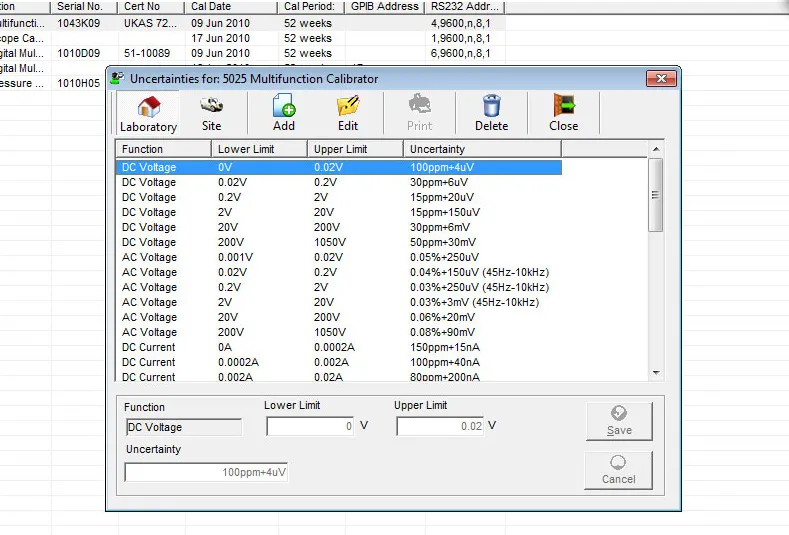Screen dimensions: 789x535
Task: Click the Cal Date column header in background
Action: pyautogui.click(x=231, y=7)
